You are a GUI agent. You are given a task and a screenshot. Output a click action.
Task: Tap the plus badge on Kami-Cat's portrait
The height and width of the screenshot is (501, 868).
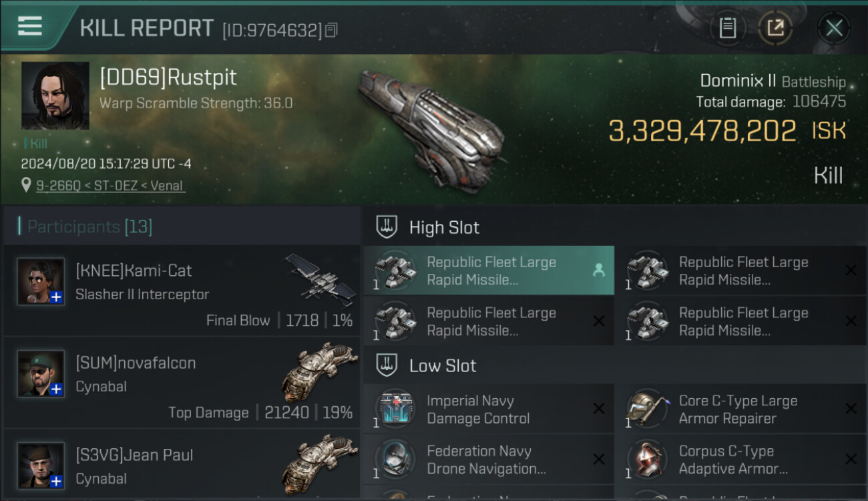pyautogui.click(x=57, y=297)
